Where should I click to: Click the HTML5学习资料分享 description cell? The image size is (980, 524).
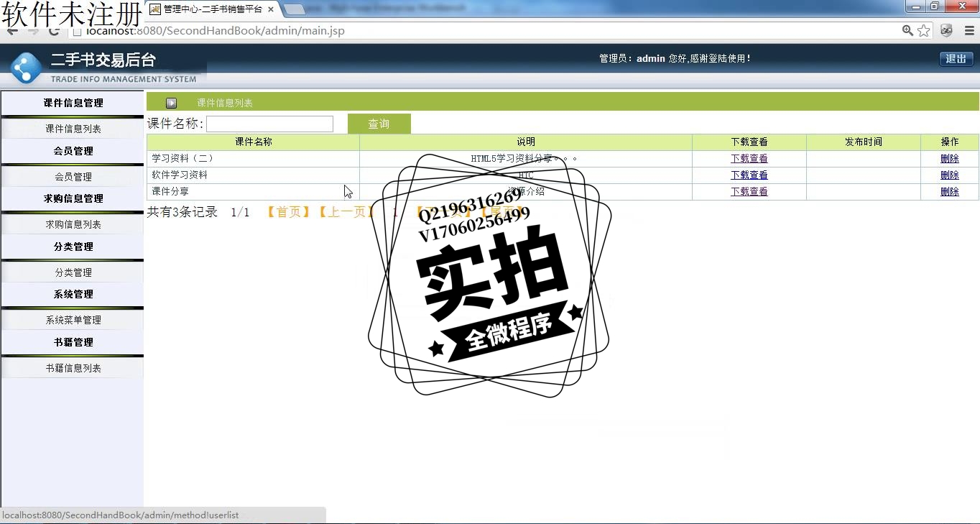(x=526, y=158)
